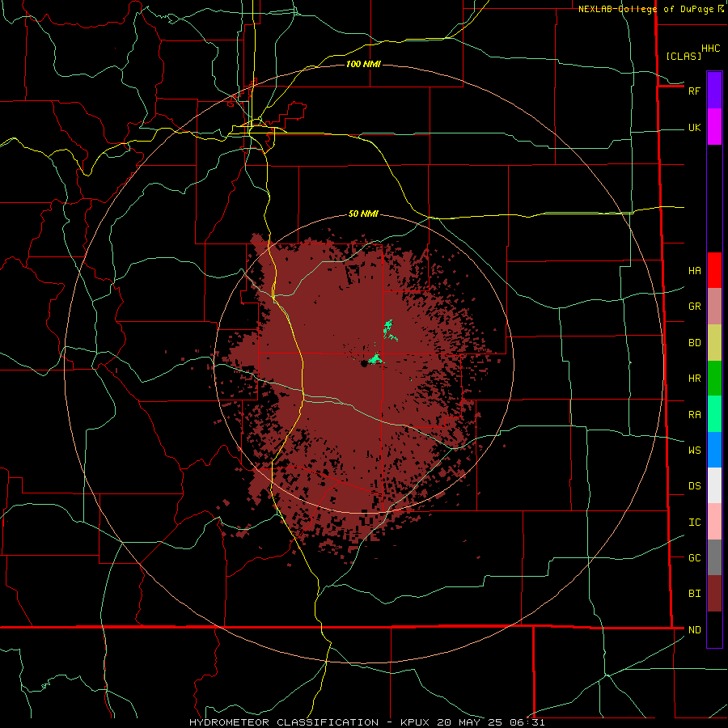Screen dimensions: 728x728
Task: Click the HA red legend swatch
Action: coord(714,270)
